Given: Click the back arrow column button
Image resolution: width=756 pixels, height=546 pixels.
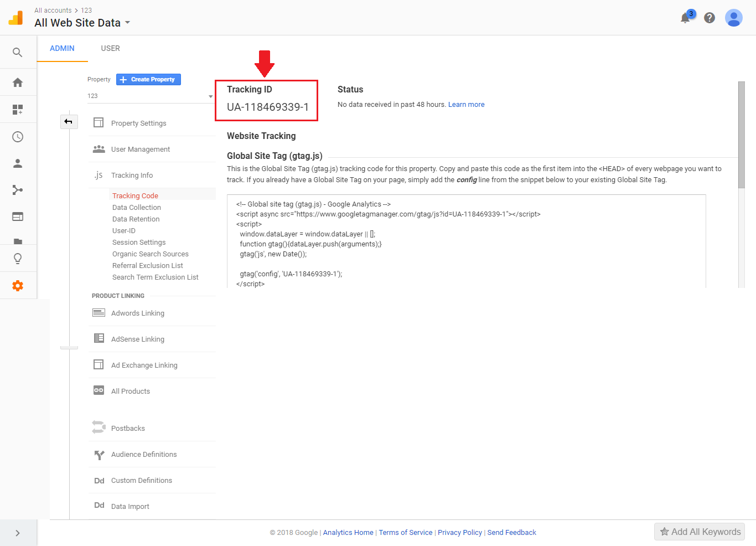Looking at the screenshot, I should pos(69,121).
